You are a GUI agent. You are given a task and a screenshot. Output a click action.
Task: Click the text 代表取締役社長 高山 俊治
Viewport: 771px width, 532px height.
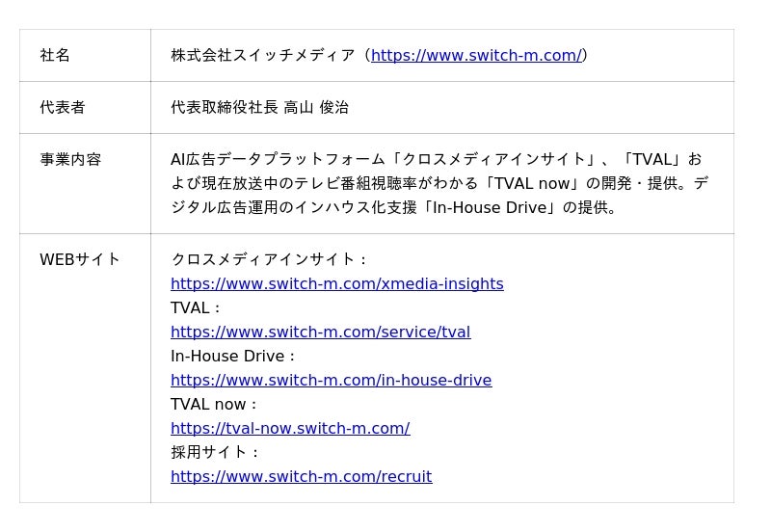click(x=260, y=107)
